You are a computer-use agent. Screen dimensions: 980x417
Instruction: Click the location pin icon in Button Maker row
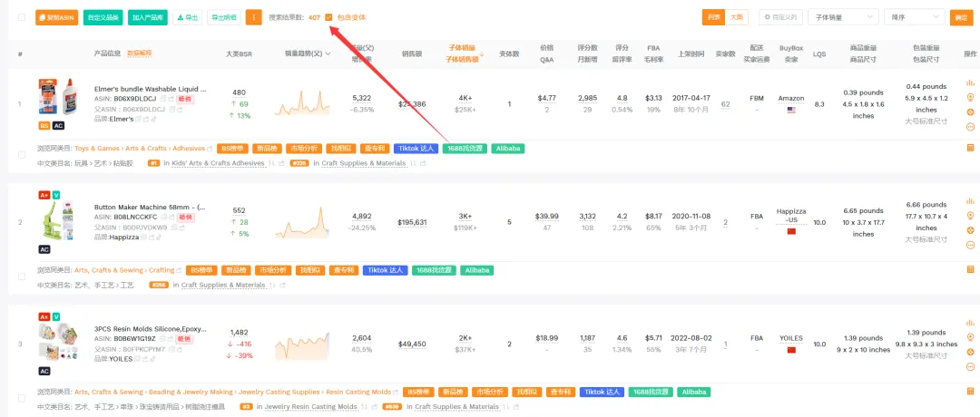[x=971, y=216]
